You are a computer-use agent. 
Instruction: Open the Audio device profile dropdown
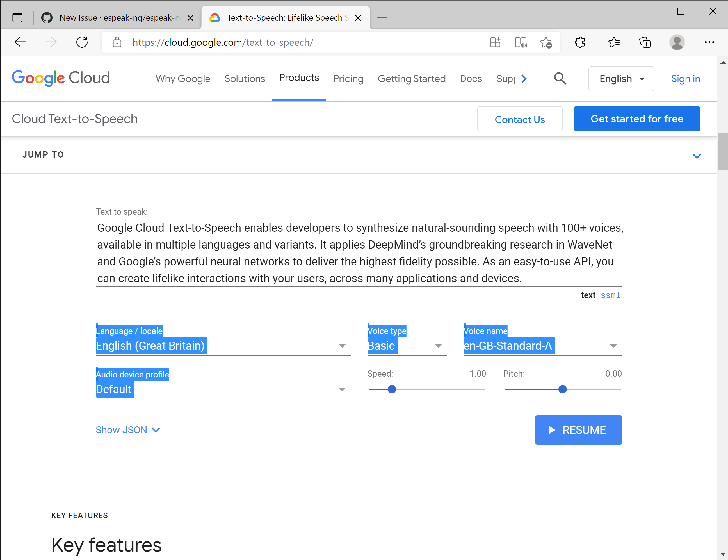223,389
